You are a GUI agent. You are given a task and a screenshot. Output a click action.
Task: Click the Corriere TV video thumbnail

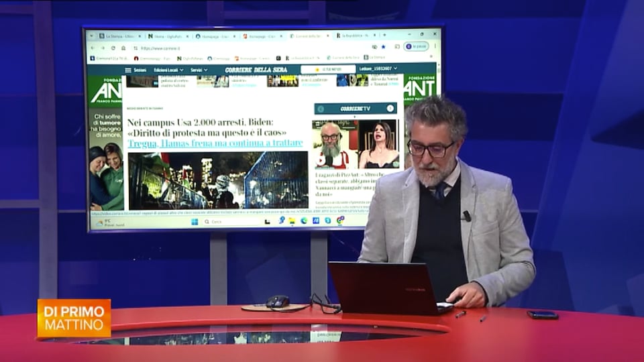(x=354, y=144)
